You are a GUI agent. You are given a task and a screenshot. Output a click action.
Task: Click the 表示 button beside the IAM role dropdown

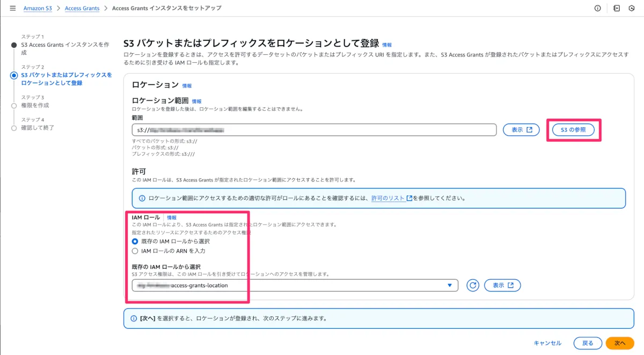pyautogui.click(x=502, y=285)
